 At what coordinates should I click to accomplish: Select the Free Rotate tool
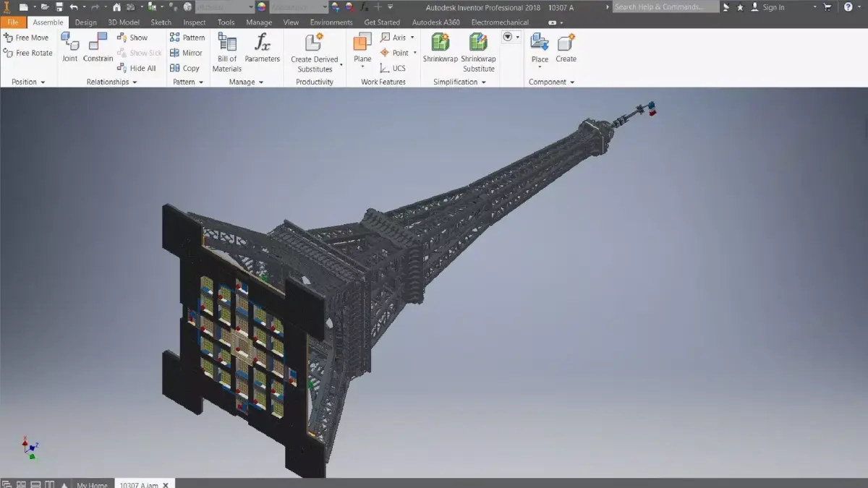pos(28,53)
